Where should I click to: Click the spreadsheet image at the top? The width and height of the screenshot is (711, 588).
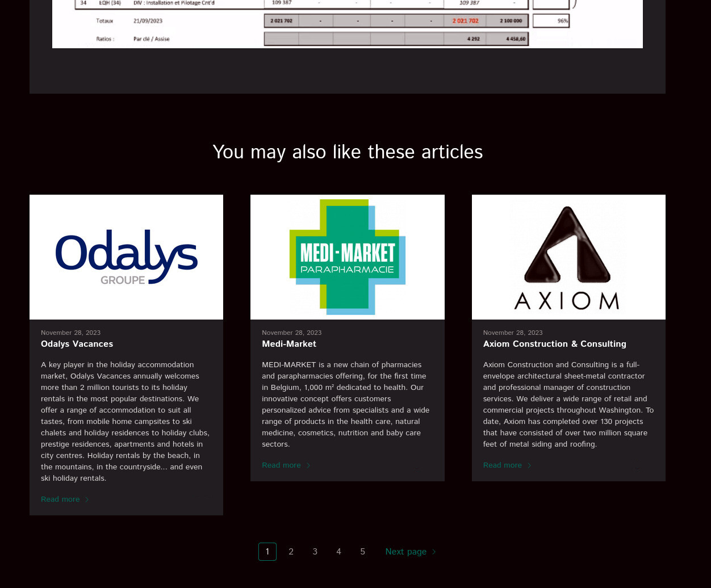pyautogui.click(x=348, y=24)
